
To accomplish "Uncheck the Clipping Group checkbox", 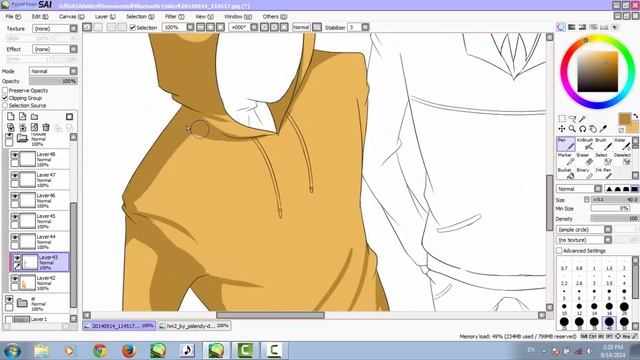I will pyautogui.click(x=5, y=98).
